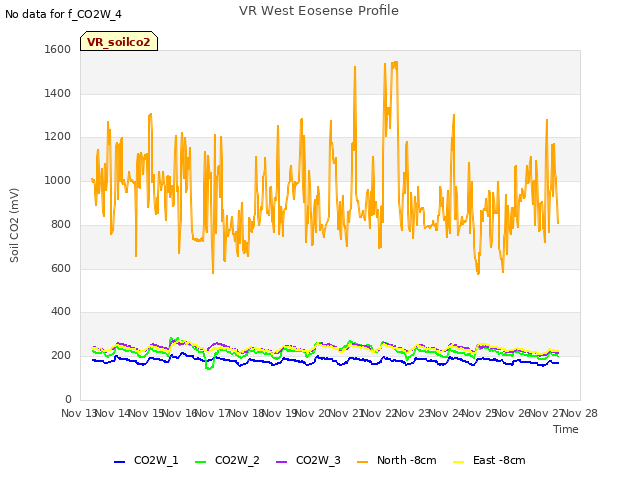Image resolution: width=640 pixels, height=480 pixels.
Task: Click the green CO2W_2 legend swatch
Action: click(x=200, y=462)
